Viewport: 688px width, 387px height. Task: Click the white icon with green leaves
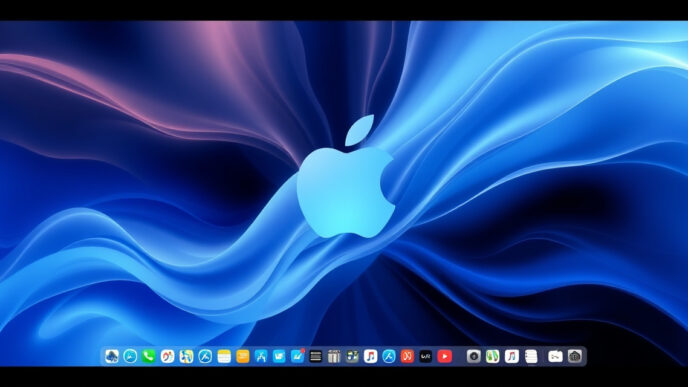(x=492, y=356)
